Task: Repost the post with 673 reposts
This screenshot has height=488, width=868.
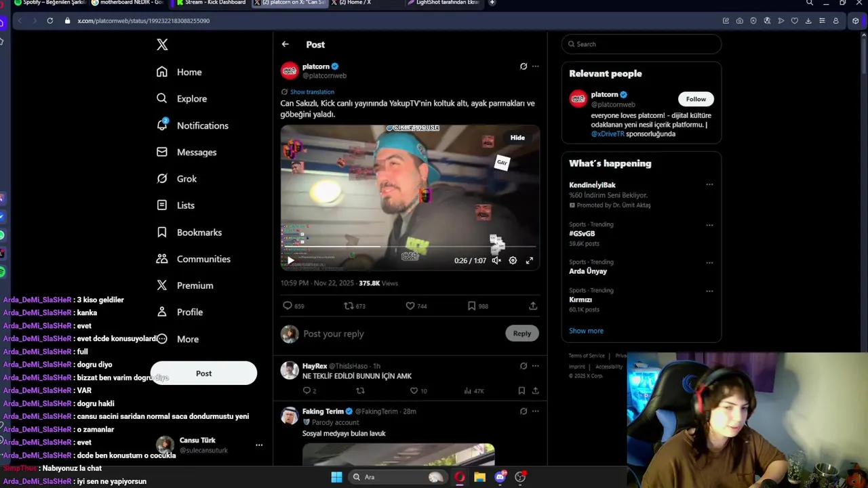Action: 355,306
